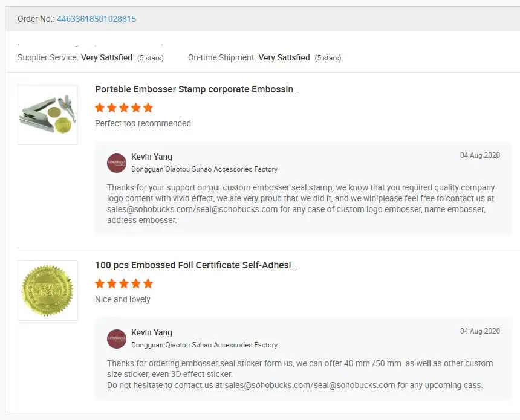
Task: Click Kevin Yang's avatar in second reply
Action: pos(117,338)
